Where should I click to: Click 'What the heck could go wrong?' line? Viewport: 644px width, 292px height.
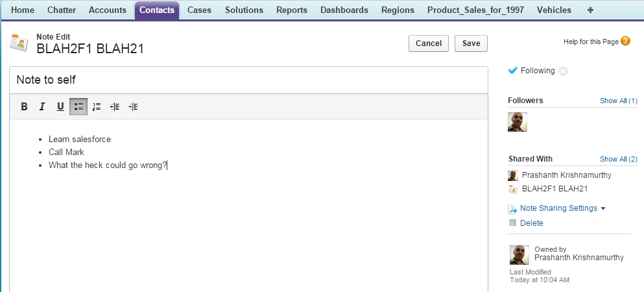108,165
